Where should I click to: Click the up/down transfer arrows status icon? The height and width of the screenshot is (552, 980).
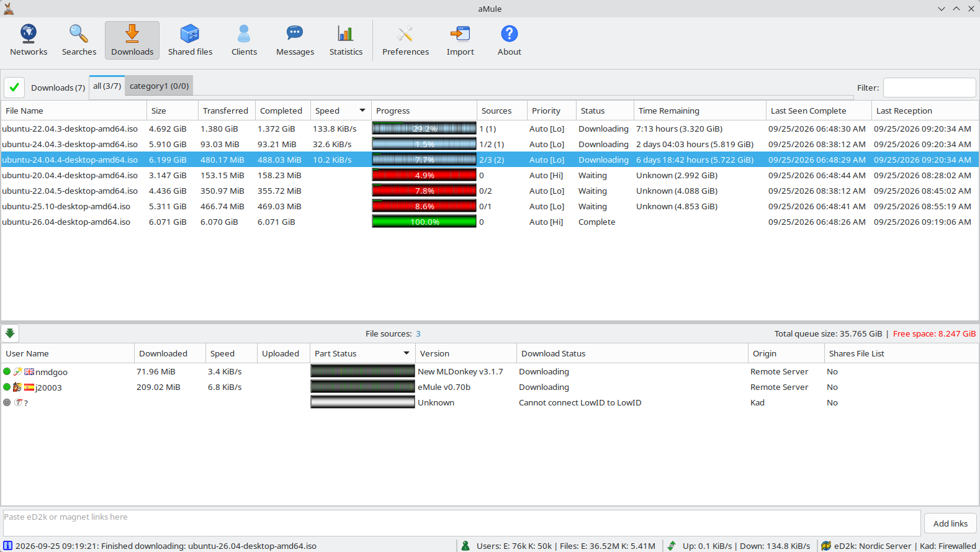click(672, 546)
